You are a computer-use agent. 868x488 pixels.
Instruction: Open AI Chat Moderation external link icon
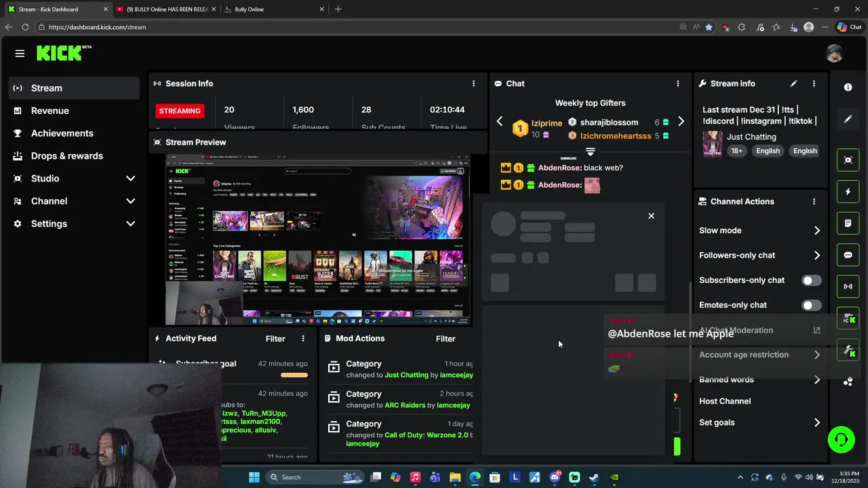point(816,330)
